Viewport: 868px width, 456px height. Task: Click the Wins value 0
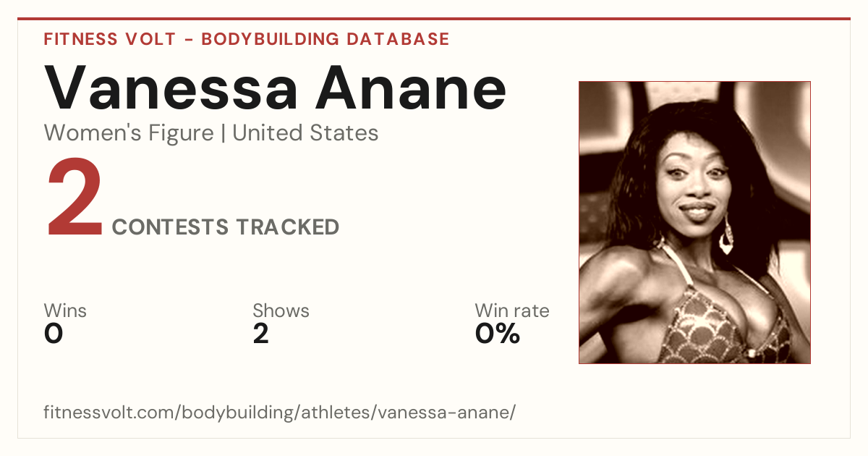(x=54, y=334)
